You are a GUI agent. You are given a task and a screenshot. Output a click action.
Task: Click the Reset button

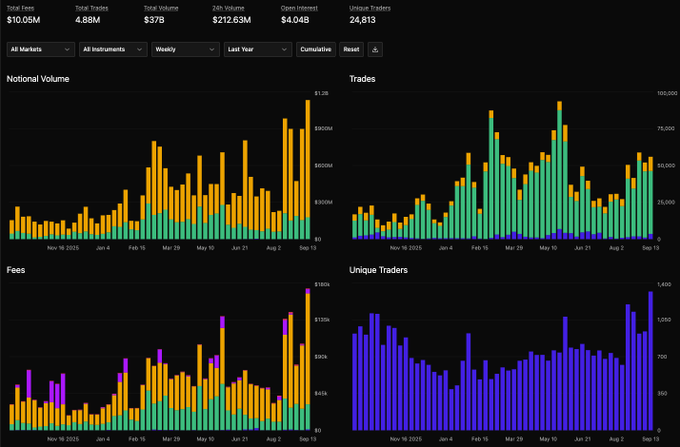point(351,49)
